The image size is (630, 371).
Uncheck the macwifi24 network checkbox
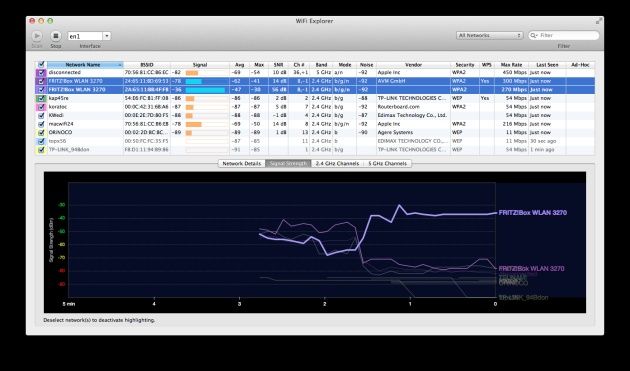tap(41, 124)
